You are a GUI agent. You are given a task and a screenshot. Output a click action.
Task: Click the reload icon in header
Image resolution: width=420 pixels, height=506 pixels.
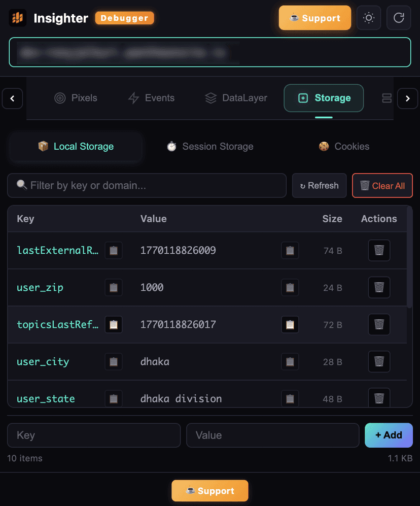(x=399, y=18)
